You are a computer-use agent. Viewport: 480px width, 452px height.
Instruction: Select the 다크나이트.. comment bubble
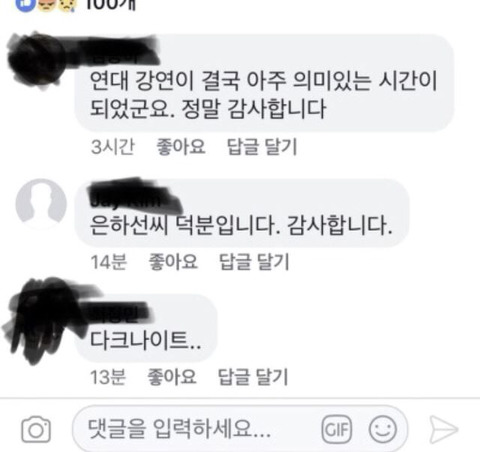tap(146, 328)
